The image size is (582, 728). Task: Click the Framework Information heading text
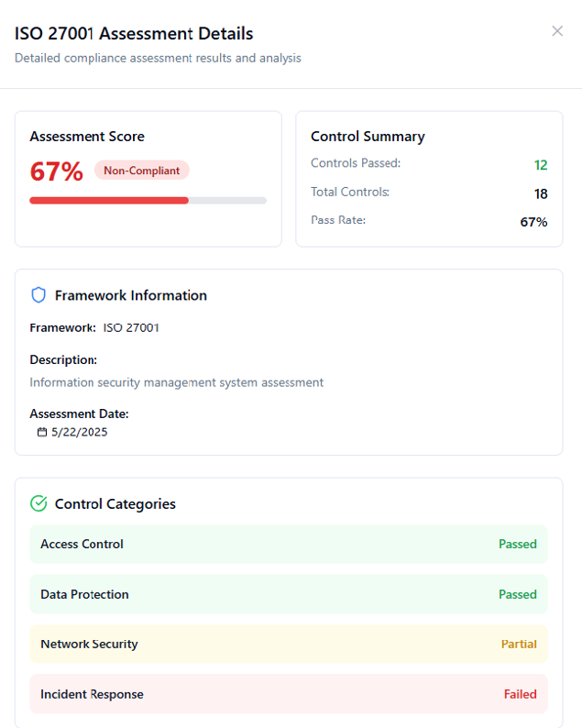pos(131,295)
